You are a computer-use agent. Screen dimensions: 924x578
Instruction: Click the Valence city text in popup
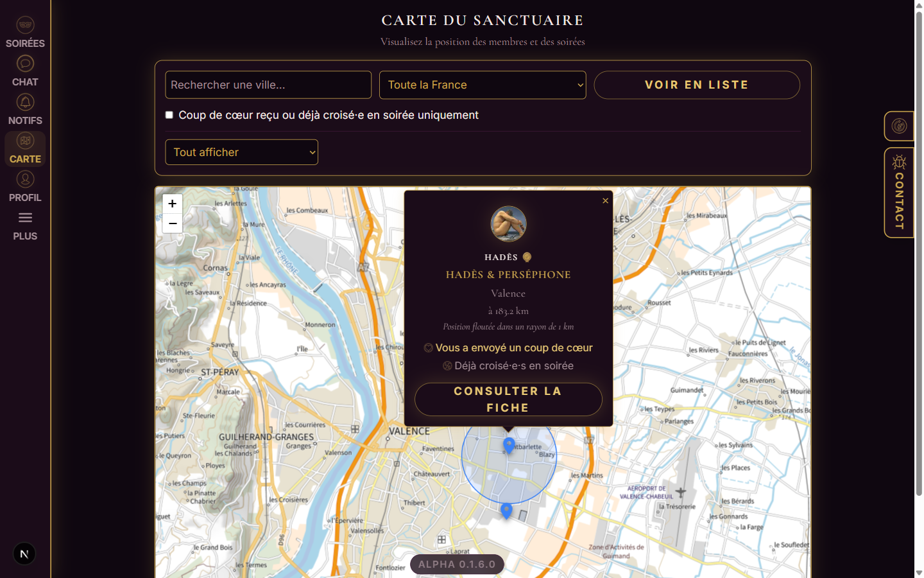(x=508, y=293)
